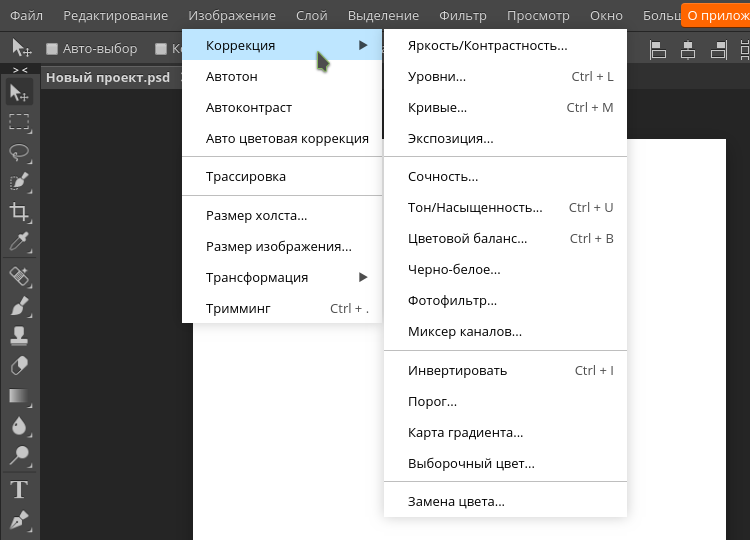
Task: Select the Rectangular Marquee tool
Action: [20, 122]
